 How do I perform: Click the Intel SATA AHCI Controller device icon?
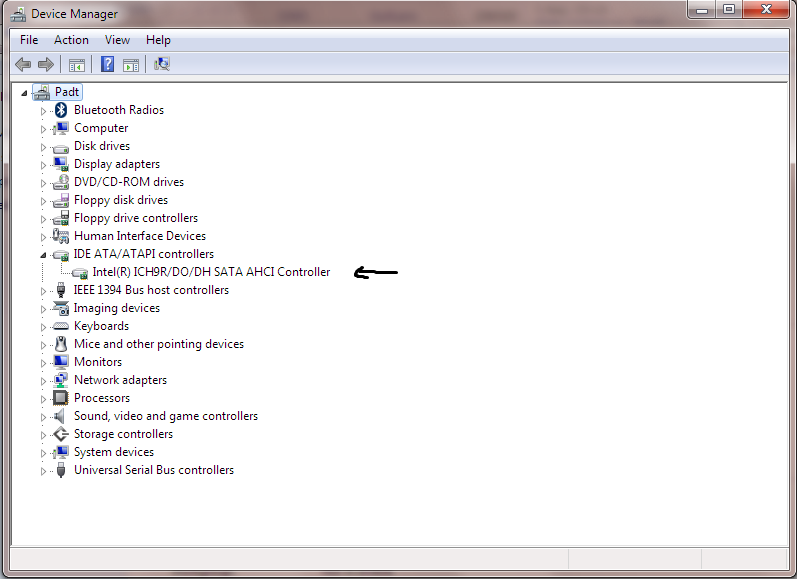pyautogui.click(x=80, y=273)
